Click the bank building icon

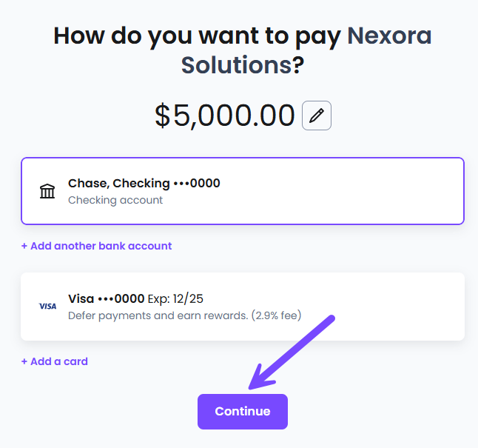(47, 191)
